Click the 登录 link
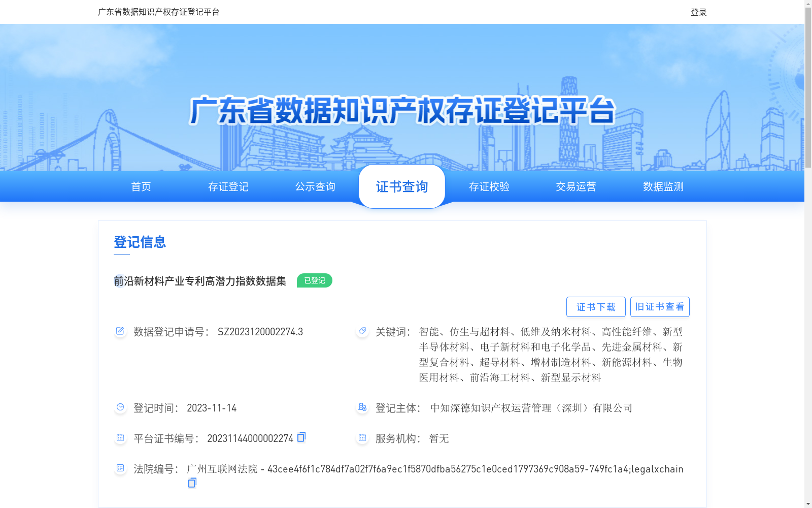 click(x=699, y=12)
